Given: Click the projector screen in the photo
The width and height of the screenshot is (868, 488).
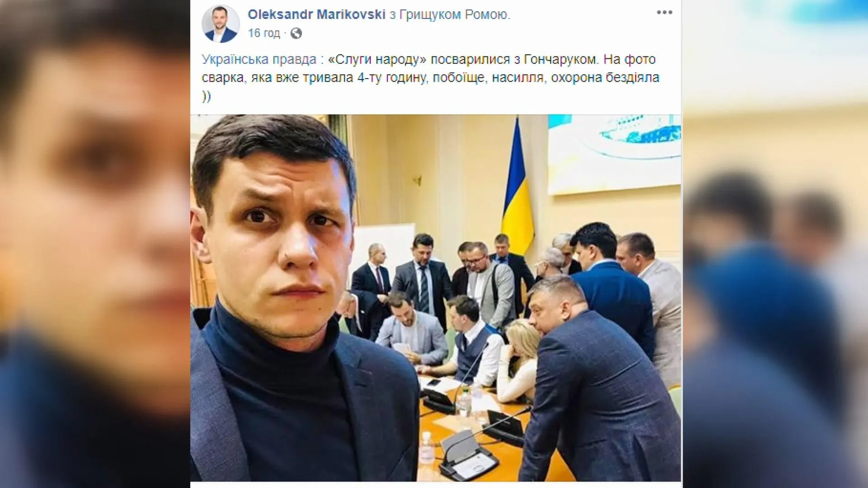Looking at the screenshot, I should pyautogui.click(x=614, y=154).
